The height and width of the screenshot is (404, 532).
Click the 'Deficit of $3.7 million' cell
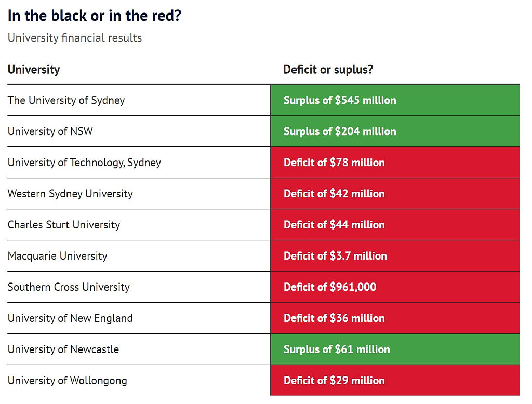click(395, 256)
